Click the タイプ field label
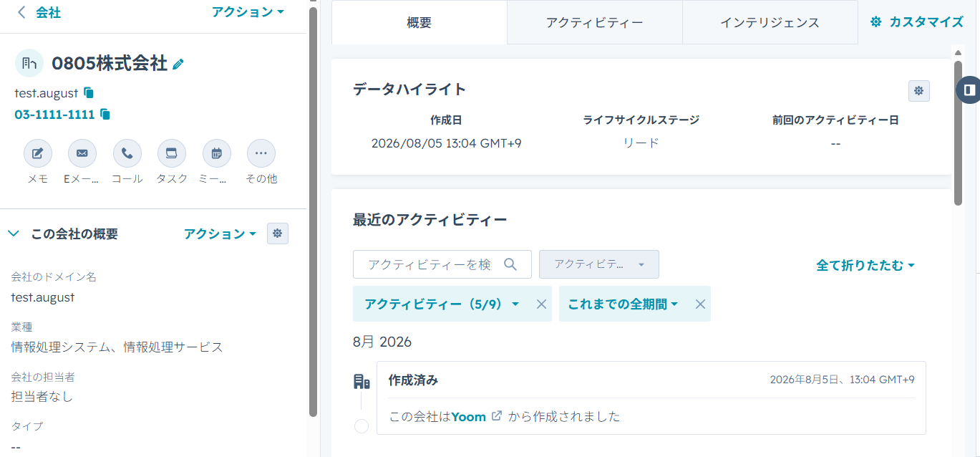The height and width of the screenshot is (457, 980). point(27,426)
